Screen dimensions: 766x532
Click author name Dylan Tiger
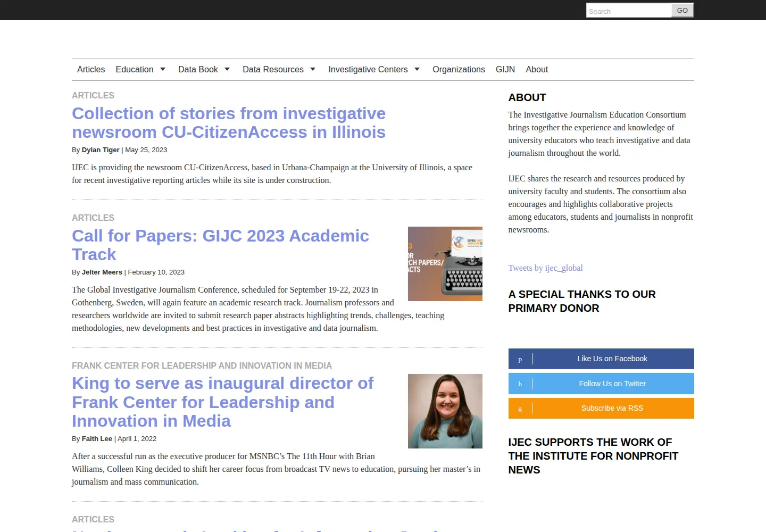(x=101, y=150)
